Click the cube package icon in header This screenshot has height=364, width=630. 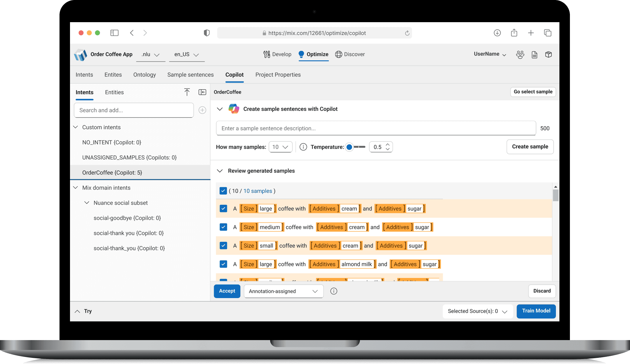(548, 55)
